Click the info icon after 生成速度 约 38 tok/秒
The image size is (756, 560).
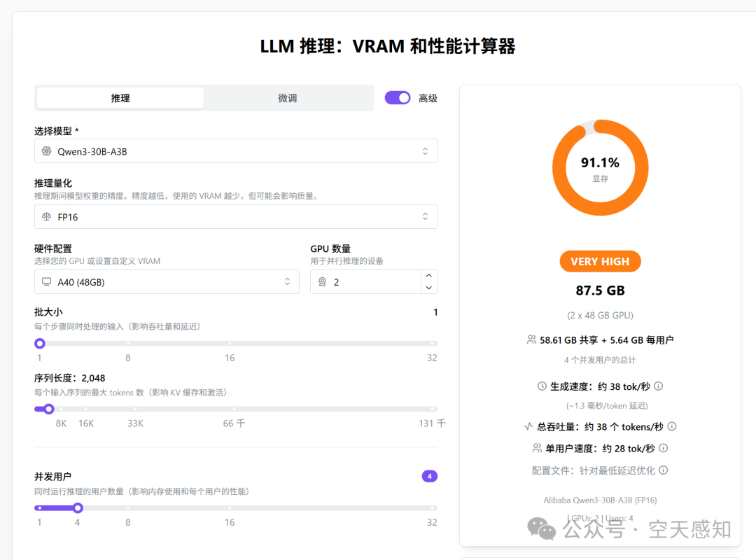coord(659,386)
